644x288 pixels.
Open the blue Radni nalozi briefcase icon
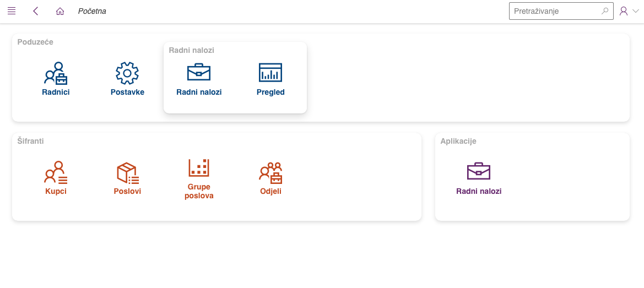199,73
